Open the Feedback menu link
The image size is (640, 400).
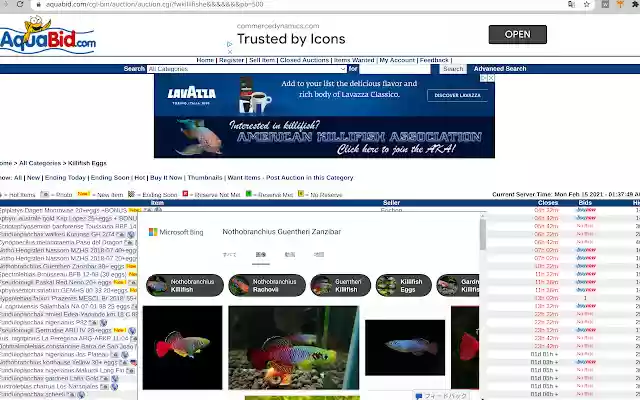pyautogui.click(x=434, y=60)
